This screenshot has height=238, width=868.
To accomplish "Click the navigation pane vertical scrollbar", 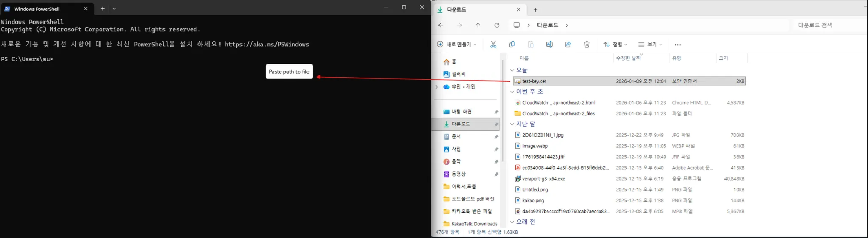I will click(x=503, y=110).
